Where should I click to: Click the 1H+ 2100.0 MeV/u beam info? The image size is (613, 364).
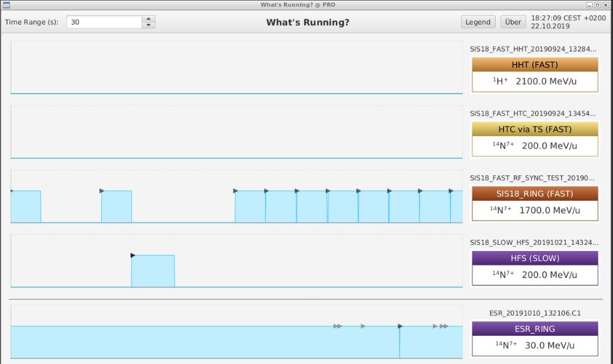534,82
